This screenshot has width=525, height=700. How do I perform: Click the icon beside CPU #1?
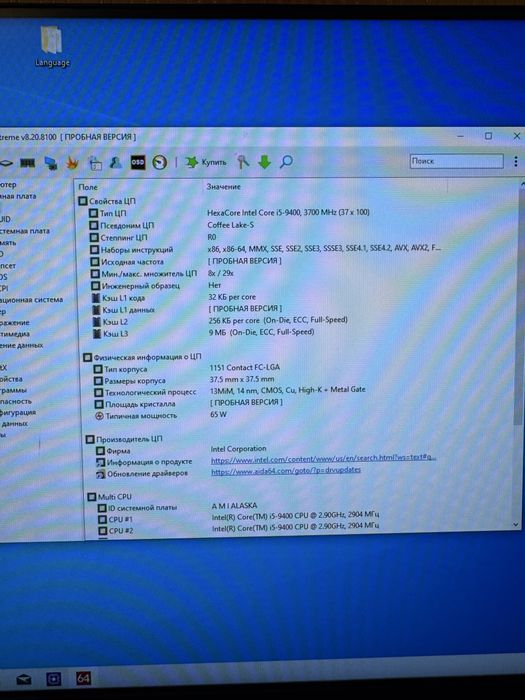pyautogui.click(x=102, y=520)
